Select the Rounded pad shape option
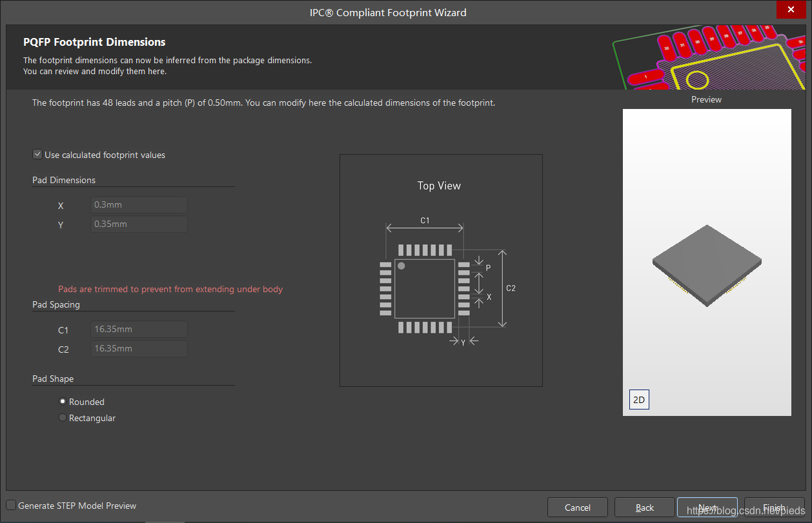 coord(63,402)
